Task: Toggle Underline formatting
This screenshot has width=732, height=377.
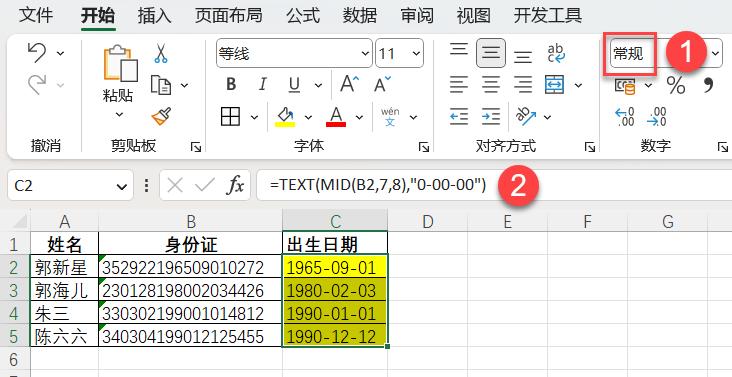Action: click(x=294, y=85)
